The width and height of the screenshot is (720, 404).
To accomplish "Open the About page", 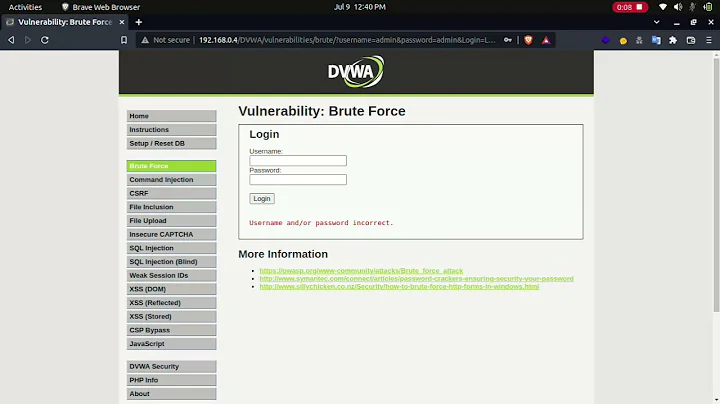I will 171,394.
